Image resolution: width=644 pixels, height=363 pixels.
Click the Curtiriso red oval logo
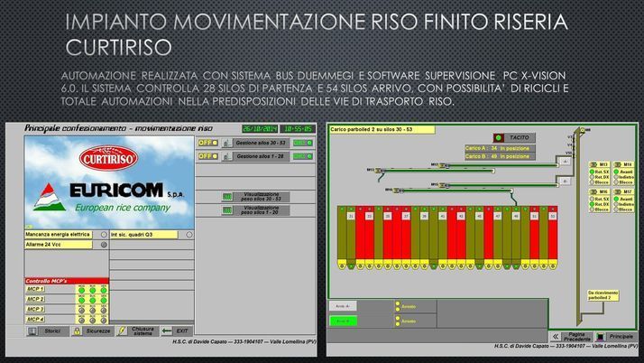[108, 158]
